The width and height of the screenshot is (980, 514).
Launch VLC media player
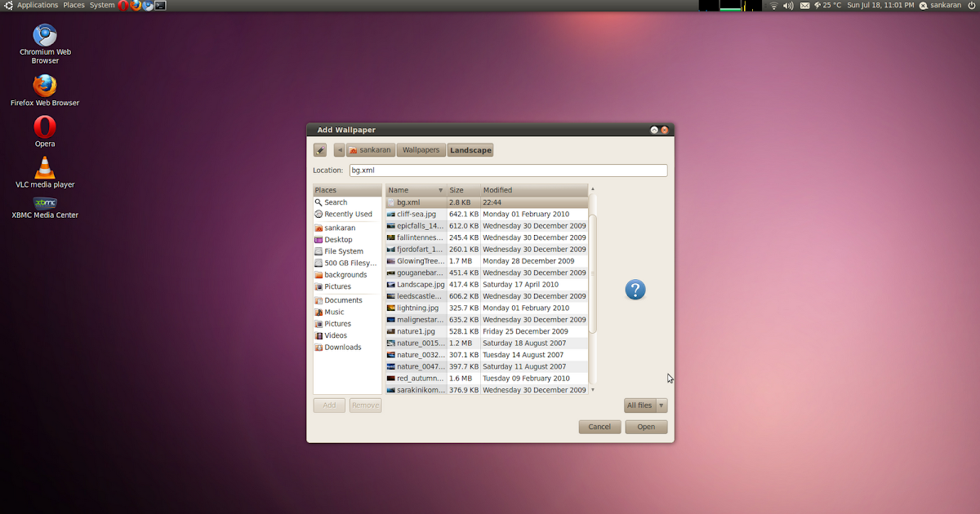[45, 169]
